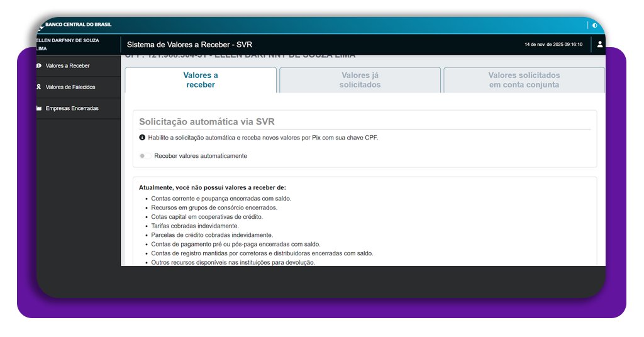Go to Valores de Falecidos menu item
This screenshot has width=644, height=337.
[70, 87]
